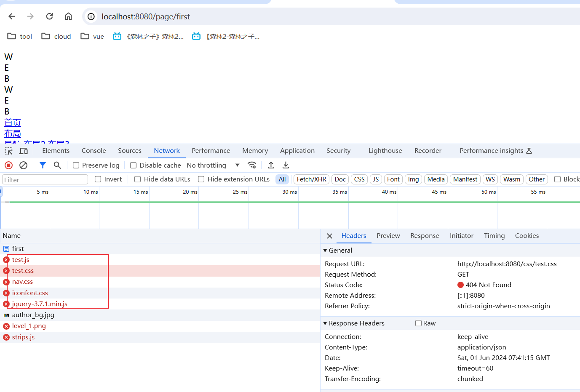580x392 pixels.
Task: Show All request types
Action: [x=282, y=179]
